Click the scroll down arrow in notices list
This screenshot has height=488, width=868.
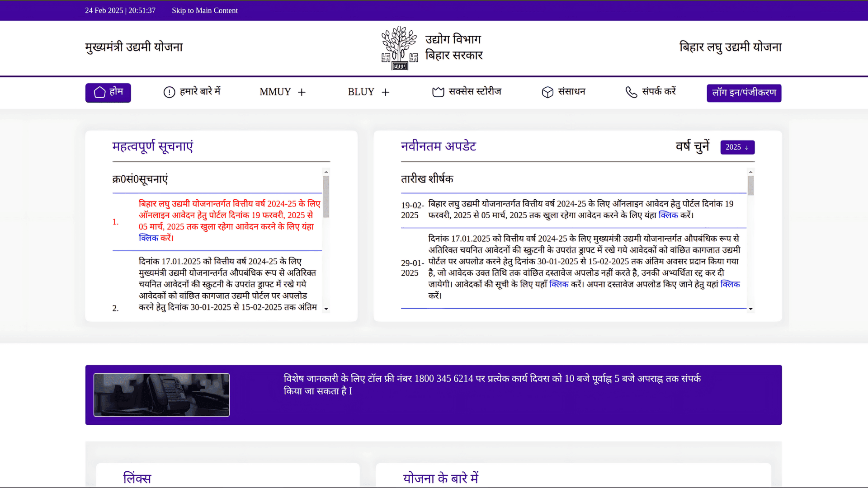[x=326, y=310]
